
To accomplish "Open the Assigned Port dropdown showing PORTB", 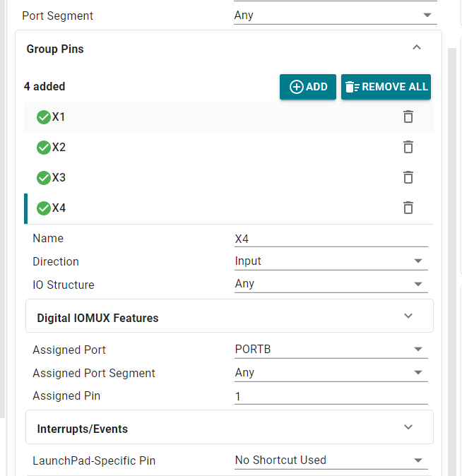I will 331,350.
